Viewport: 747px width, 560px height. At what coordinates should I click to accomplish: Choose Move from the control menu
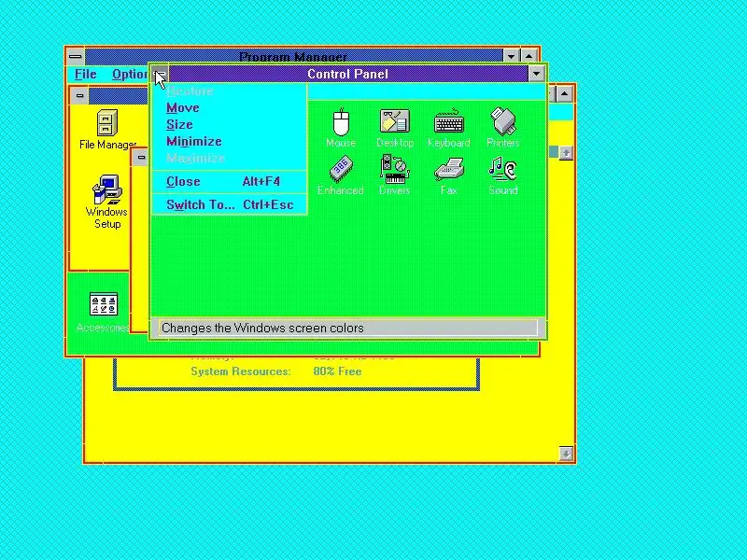[229, 108]
